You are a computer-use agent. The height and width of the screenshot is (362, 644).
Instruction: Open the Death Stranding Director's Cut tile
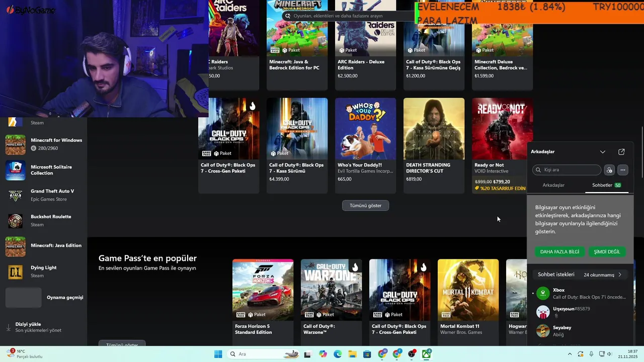click(434, 146)
